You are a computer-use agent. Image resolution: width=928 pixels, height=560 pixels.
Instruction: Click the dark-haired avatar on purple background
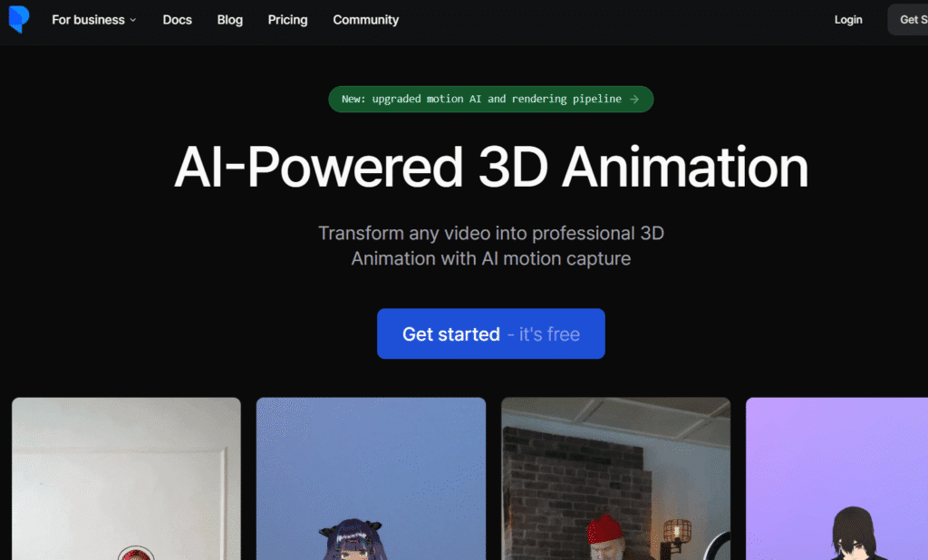tap(855, 533)
